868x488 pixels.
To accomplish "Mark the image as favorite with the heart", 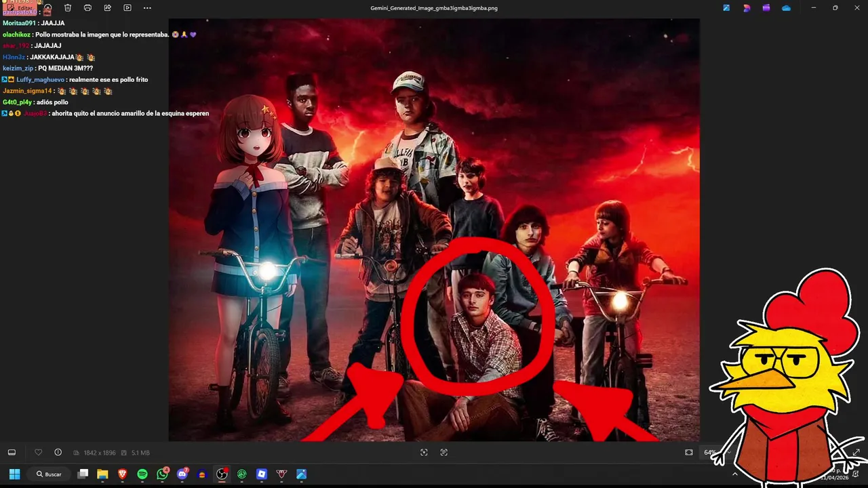I will point(39,452).
